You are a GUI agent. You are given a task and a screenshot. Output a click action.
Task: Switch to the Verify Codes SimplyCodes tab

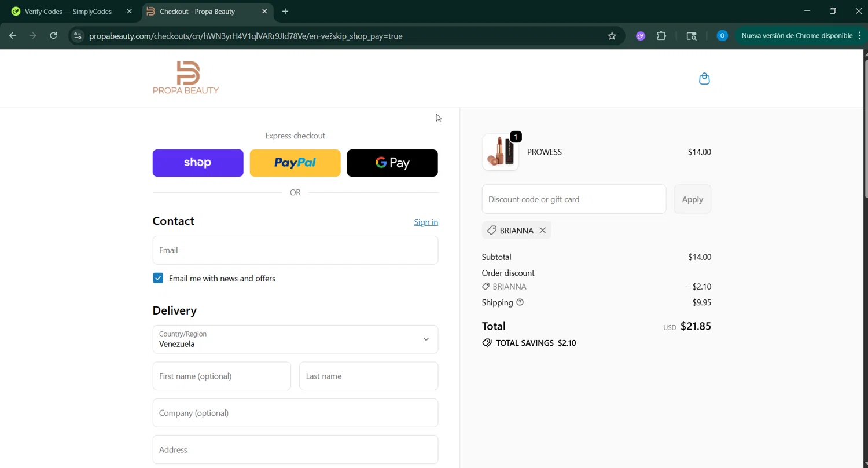point(69,11)
